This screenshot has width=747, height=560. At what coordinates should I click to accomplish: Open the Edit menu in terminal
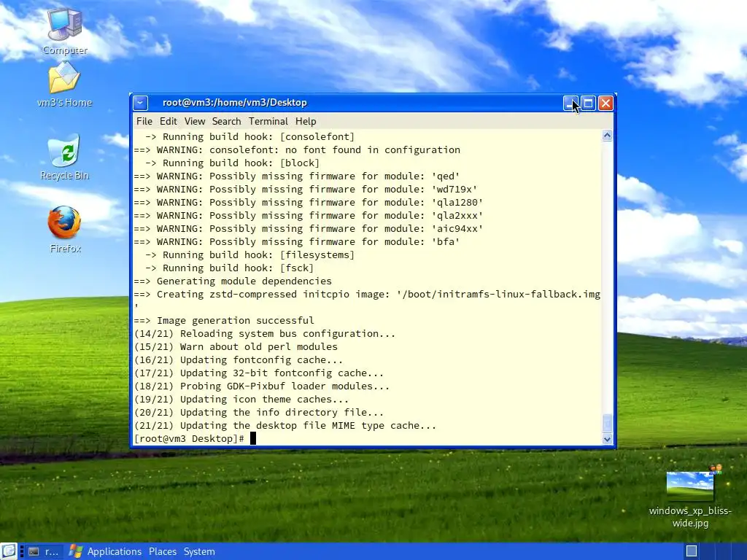pos(169,122)
